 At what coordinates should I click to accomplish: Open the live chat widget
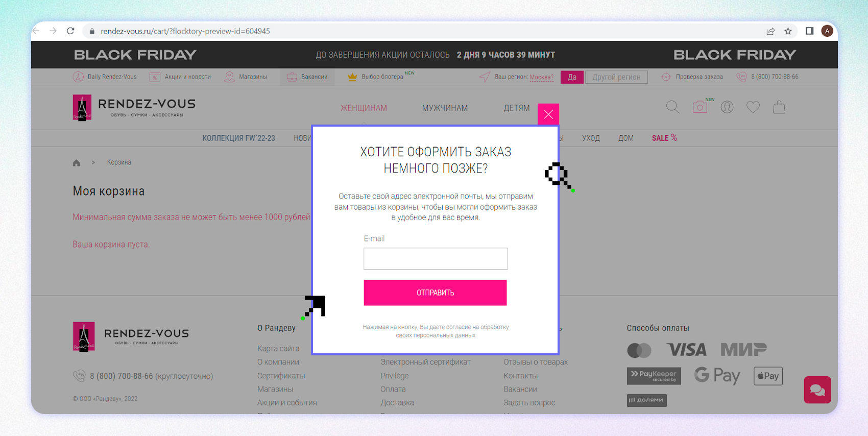click(817, 390)
